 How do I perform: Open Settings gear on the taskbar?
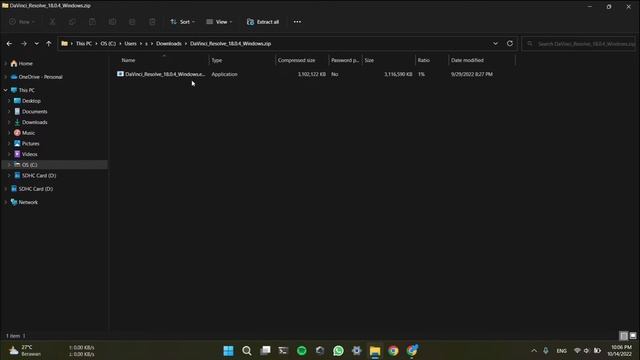coord(357,351)
